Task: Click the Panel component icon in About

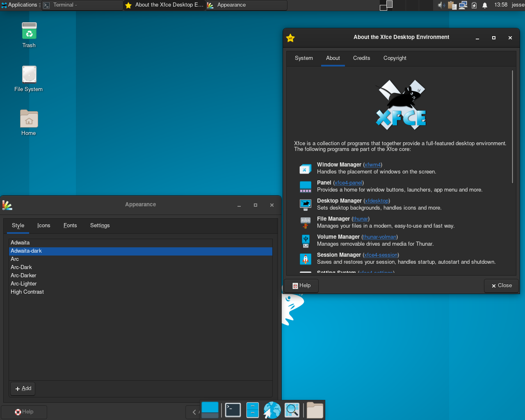Action: (x=306, y=187)
